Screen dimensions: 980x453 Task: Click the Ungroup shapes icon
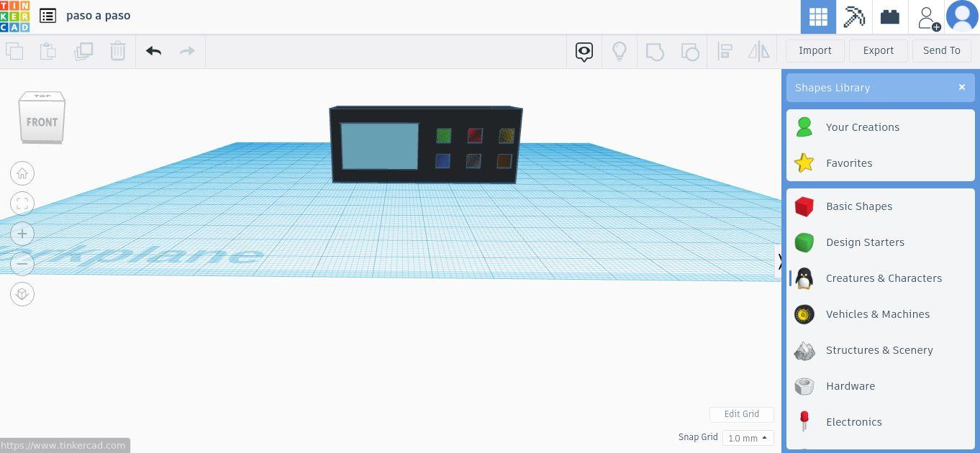click(x=690, y=51)
